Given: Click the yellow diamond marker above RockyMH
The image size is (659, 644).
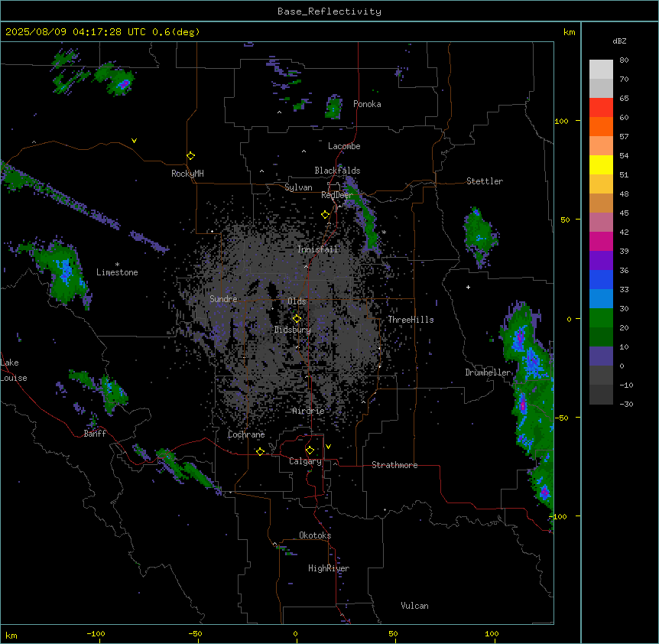Looking at the screenshot, I should click(191, 156).
